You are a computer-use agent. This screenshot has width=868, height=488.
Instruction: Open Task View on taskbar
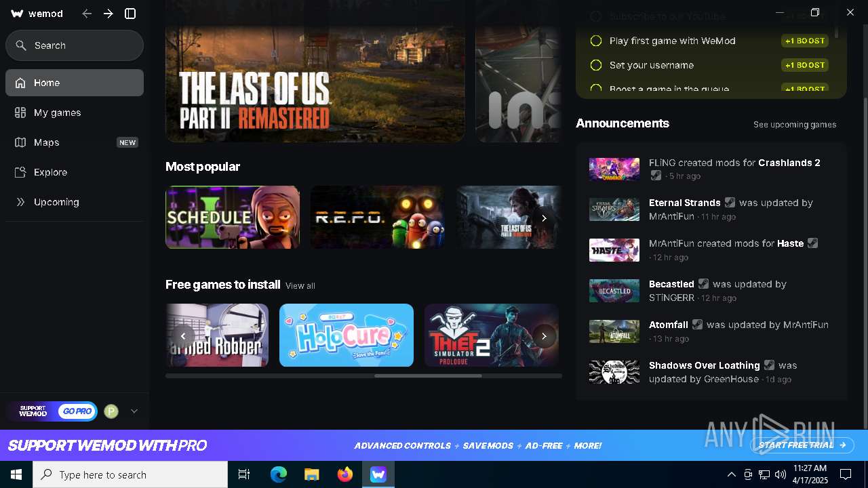(x=244, y=474)
